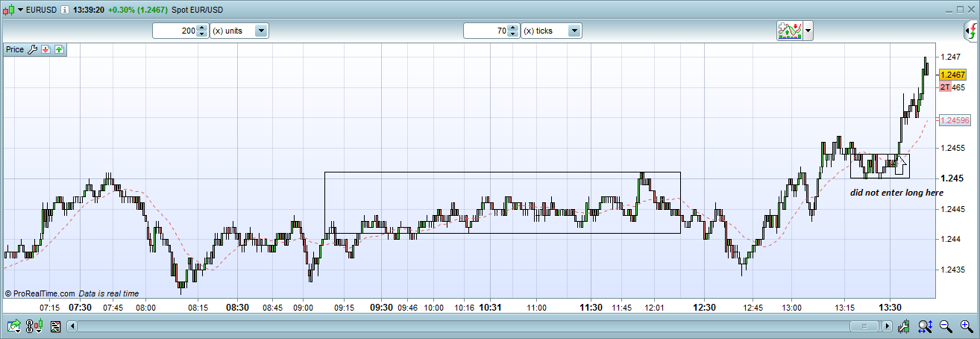Screen dimensions: 980x339
Task: Expand the indicator icon's dropdown arrow
Action: (808, 31)
